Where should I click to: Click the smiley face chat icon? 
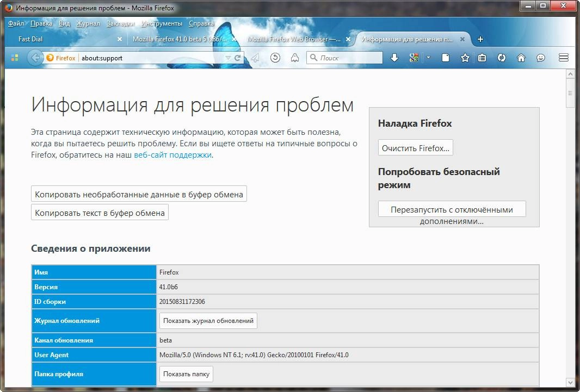pos(541,58)
